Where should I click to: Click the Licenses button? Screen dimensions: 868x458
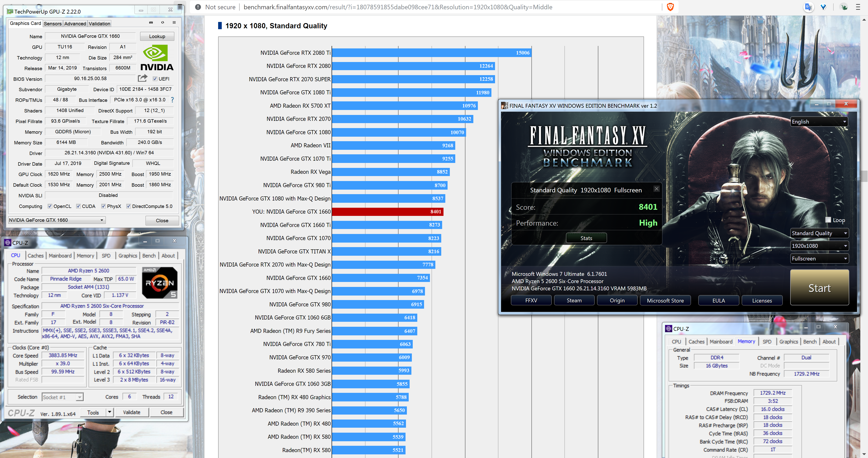762,301
